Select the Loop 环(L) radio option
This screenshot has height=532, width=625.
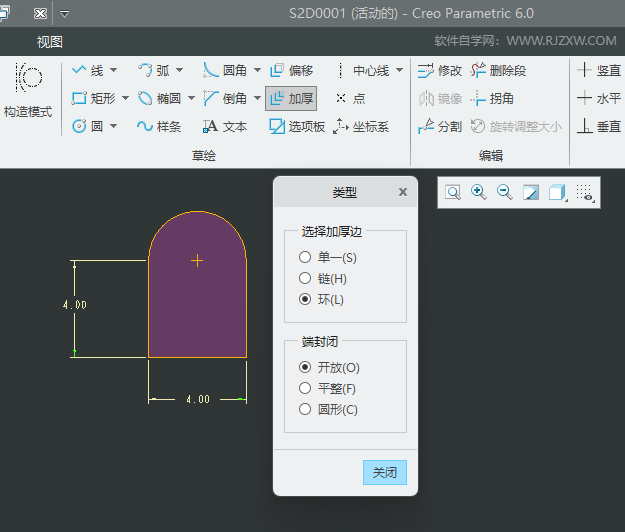pyautogui.click(x=321, y=299)
